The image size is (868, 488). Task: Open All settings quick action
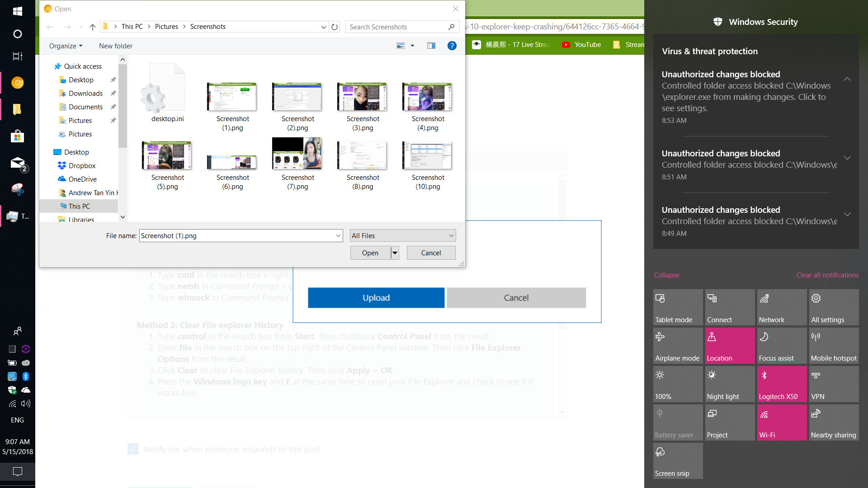[x=833, y=307]
